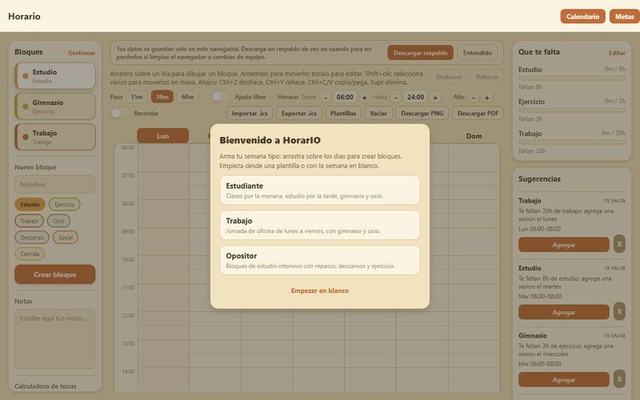Switch to the Dom day column
Viewport: 640px width, 400px height.
point(474,136)
